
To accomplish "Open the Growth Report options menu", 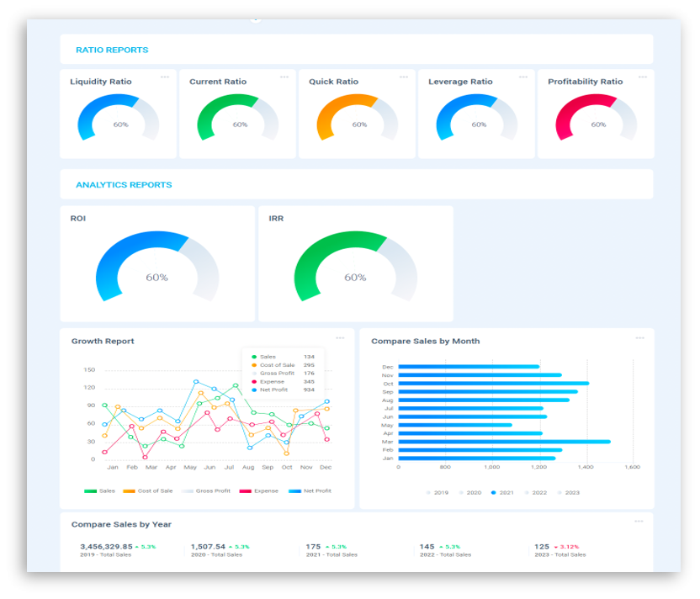I will click(339, 337).
